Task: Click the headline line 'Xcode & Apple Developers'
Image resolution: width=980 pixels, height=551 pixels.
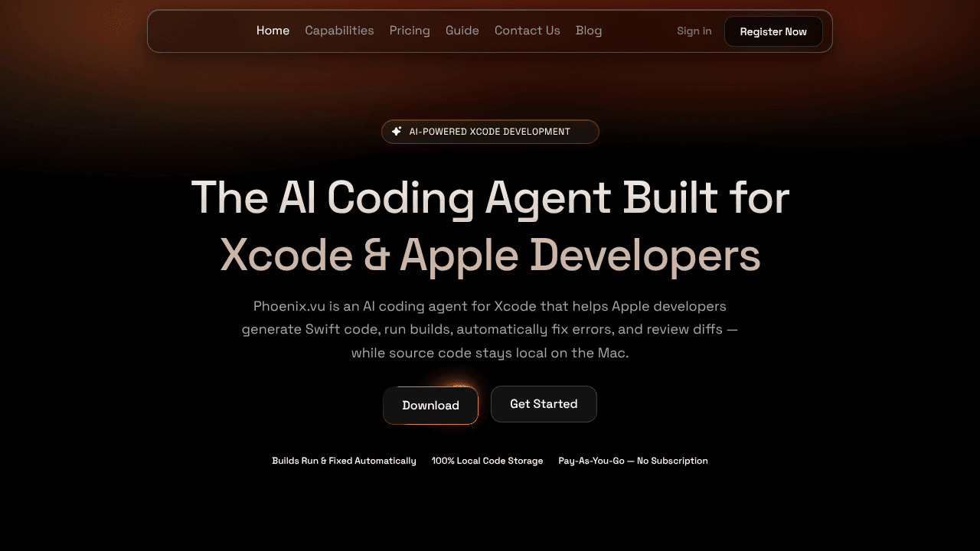Action: tap(490, 255)
